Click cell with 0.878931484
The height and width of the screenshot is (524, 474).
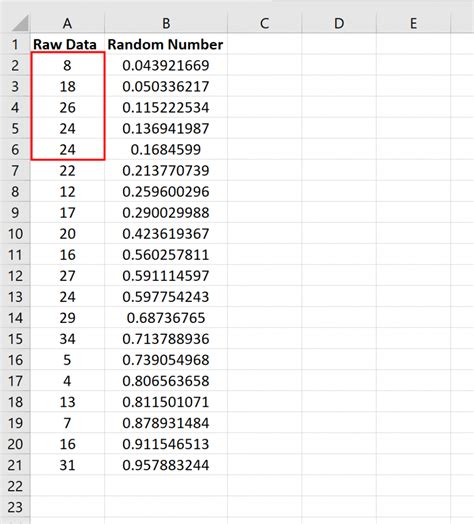[166, 423]
